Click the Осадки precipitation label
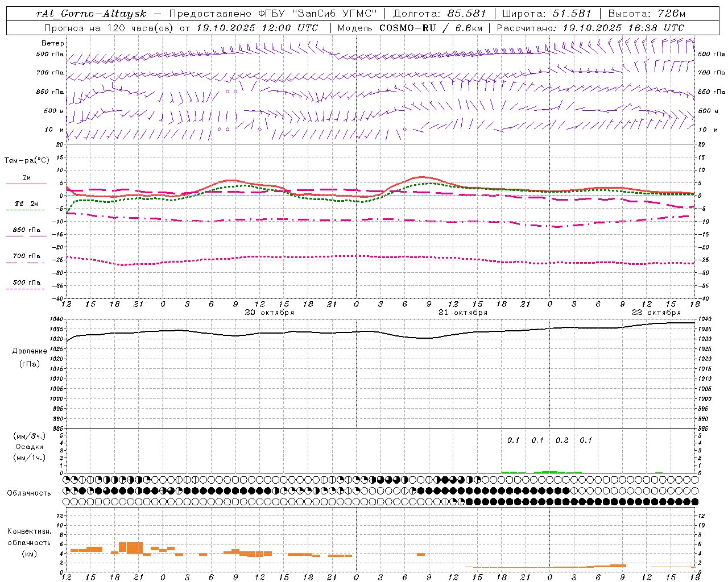 (x=30, y=447)
